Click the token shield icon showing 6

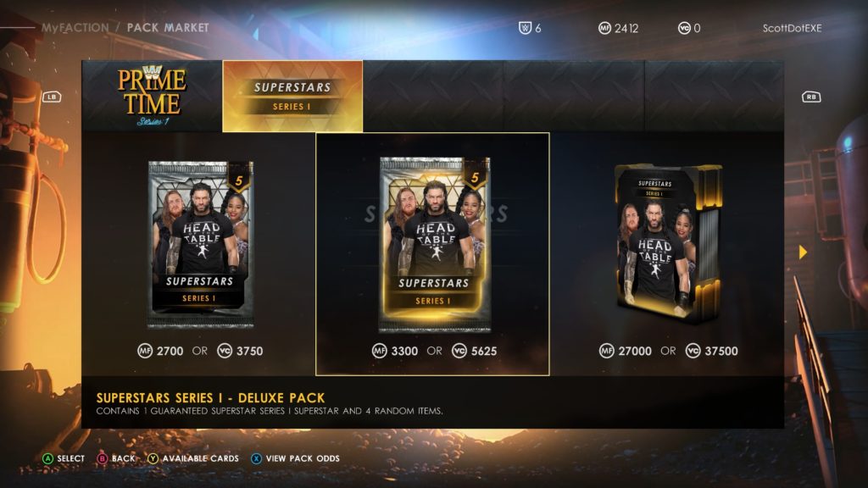pos(525,28)
